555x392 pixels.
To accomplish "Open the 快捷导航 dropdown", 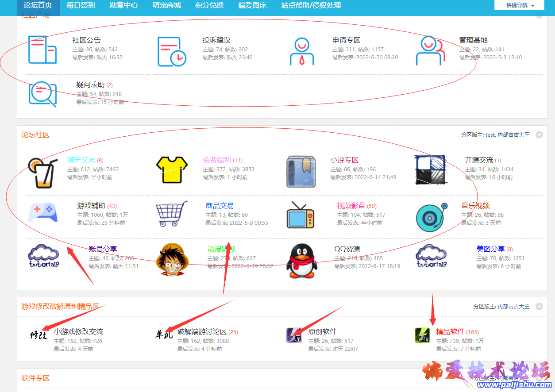I will point(519,5).
